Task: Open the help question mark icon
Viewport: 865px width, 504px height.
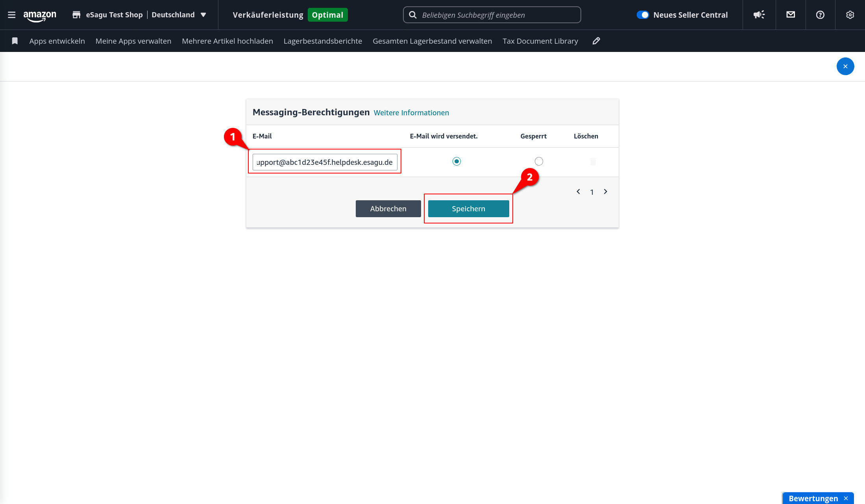Action: point(820,15)
